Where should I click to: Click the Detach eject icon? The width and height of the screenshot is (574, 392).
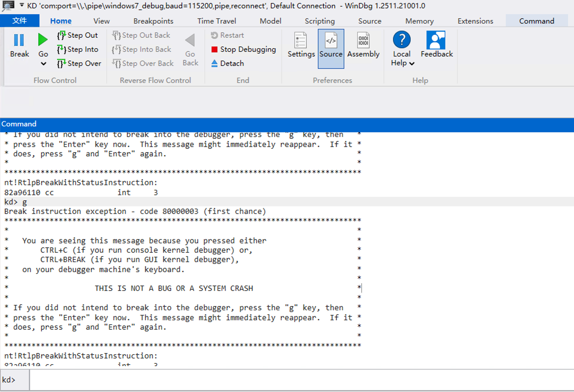click(x=214, y=63)
